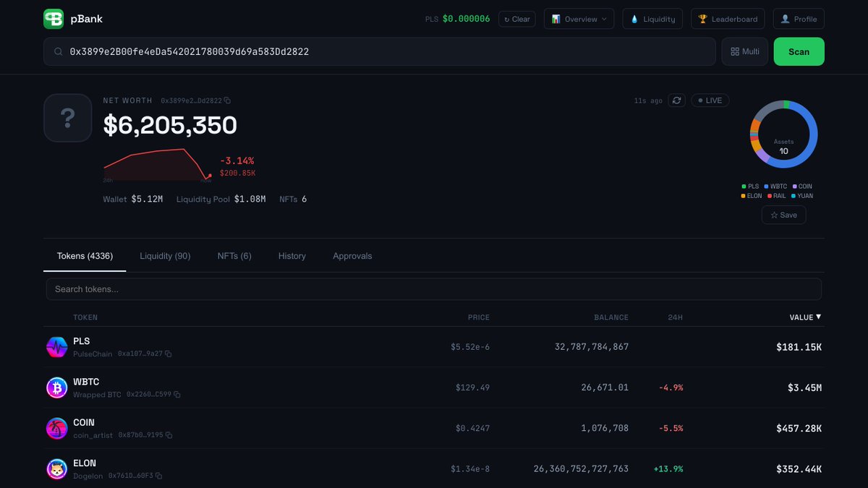
Task: Click the search magnifier icon
Action: [x=59, y=52]
